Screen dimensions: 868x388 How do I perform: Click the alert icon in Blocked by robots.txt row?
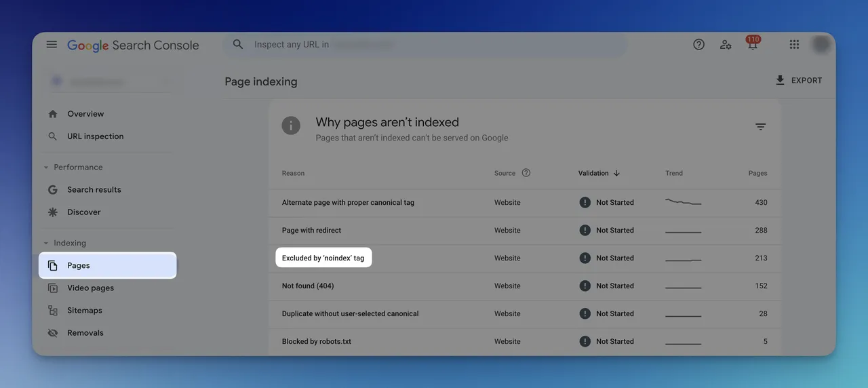point(585,342)
